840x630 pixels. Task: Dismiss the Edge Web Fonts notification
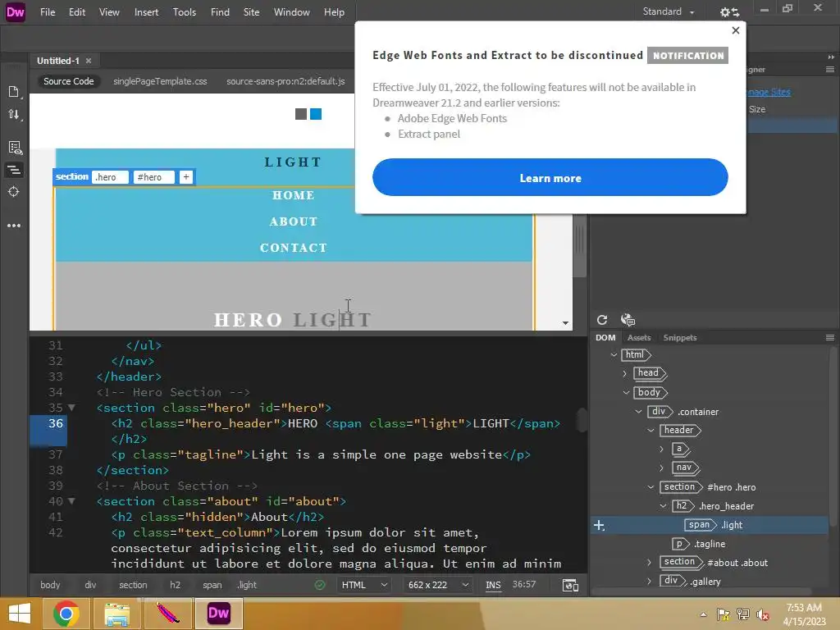click(x=736, y=30)
